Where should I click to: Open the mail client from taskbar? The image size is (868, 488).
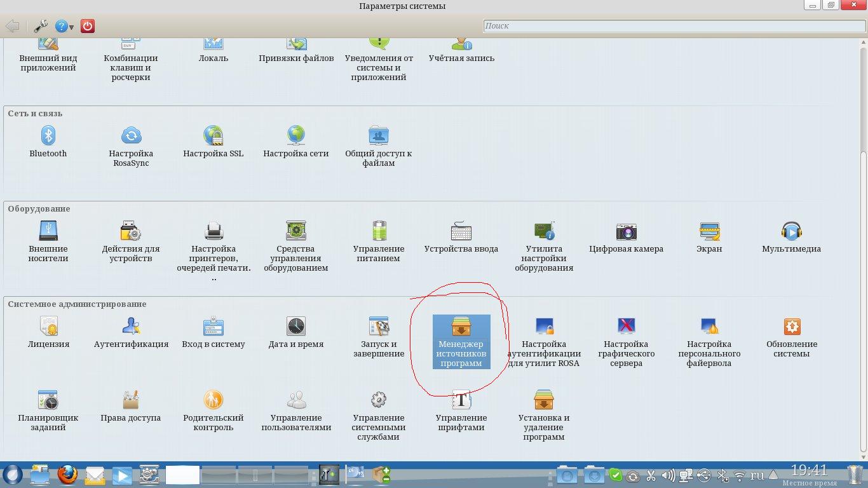pos(95,475)
